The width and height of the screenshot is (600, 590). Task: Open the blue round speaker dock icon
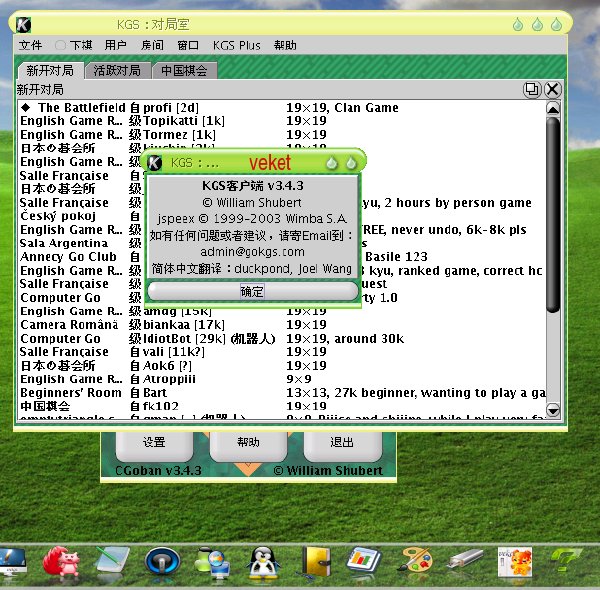pyautogui.click(x=162, y=562)
